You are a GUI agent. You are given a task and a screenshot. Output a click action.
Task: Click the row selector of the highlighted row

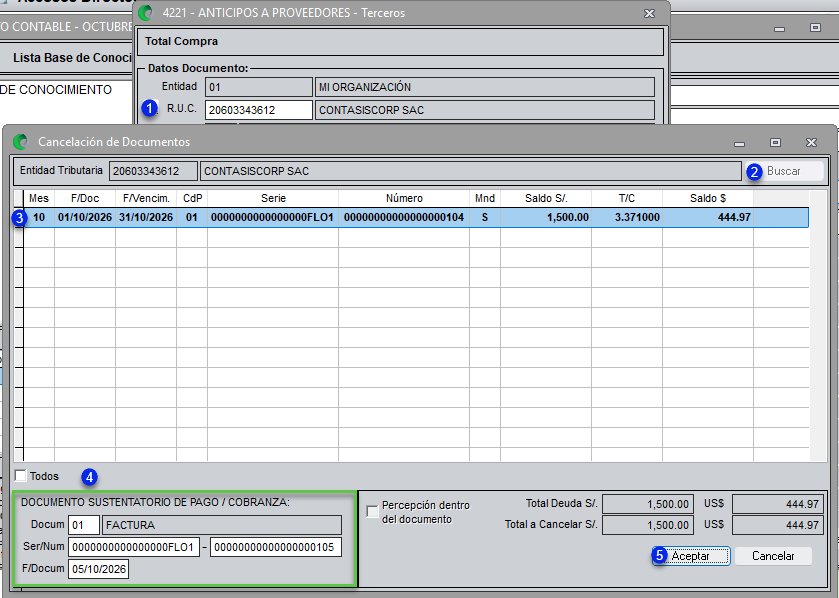pos(19,218)
